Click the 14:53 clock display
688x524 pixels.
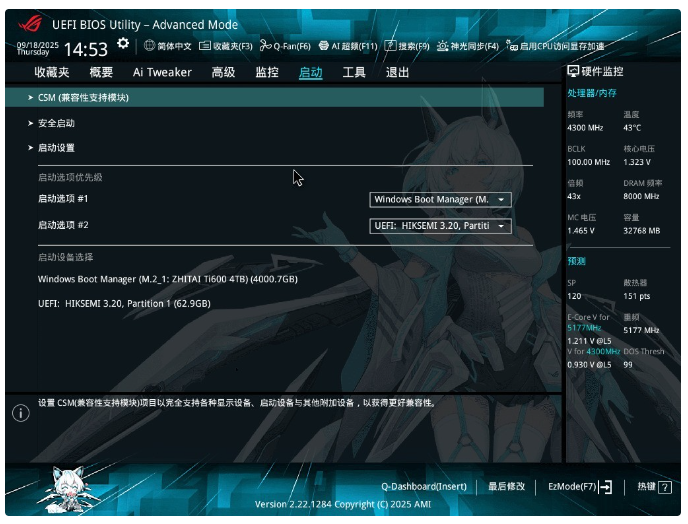tap(86, 50)
